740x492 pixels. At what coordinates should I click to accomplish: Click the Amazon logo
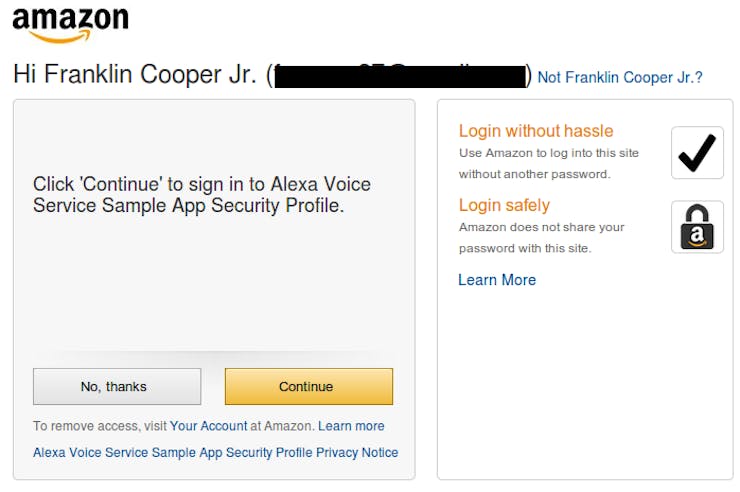70,25
